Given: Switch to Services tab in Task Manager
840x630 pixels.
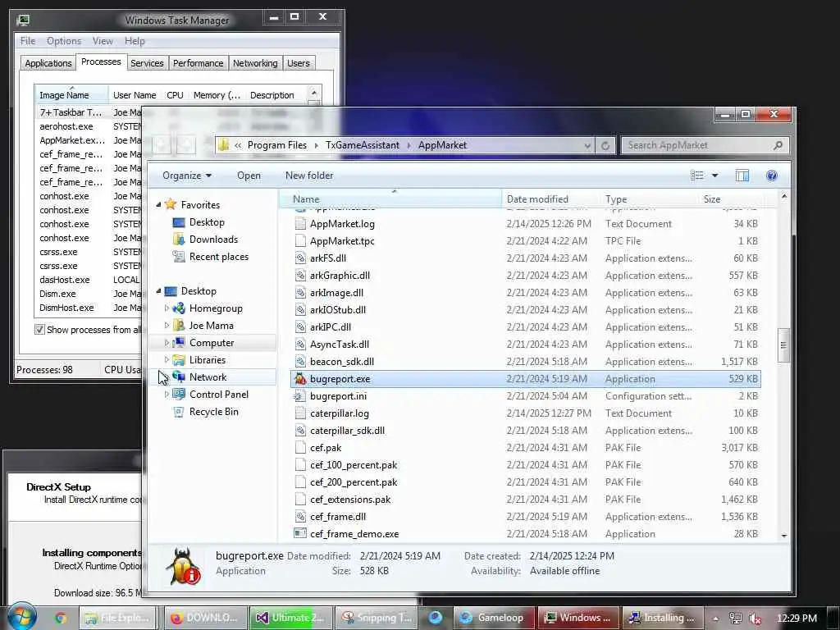Looking at the screenshot, I should [147, 63].
